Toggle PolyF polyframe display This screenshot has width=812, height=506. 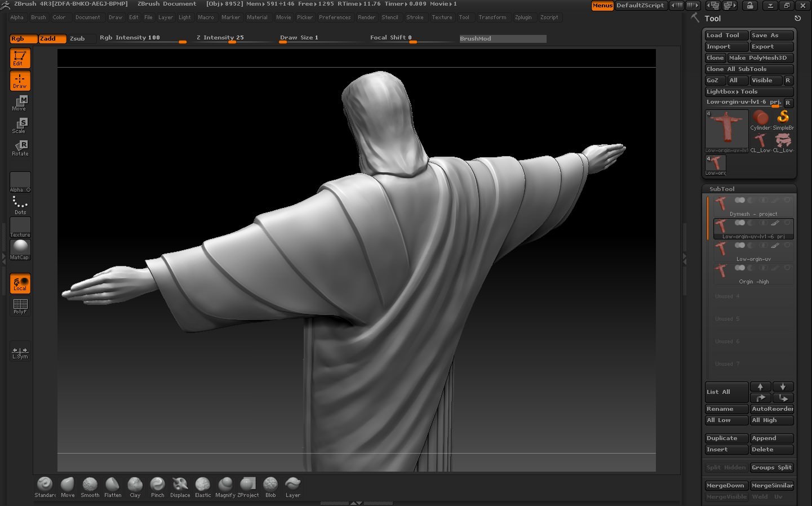(20, 306)
